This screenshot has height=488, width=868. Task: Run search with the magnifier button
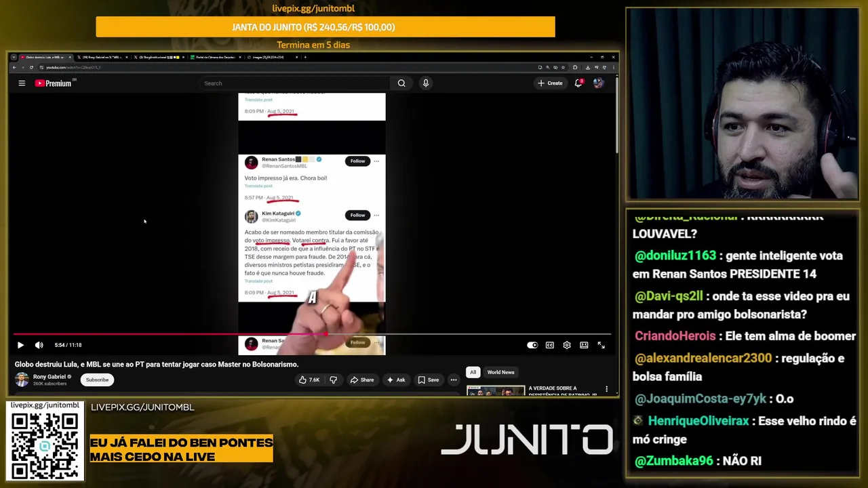click(401, 83)
